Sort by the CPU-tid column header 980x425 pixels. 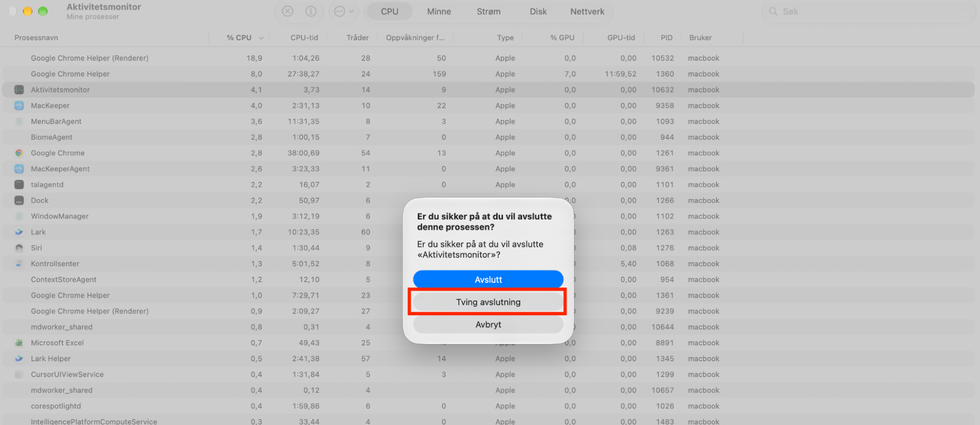click(x=304, y=38)
